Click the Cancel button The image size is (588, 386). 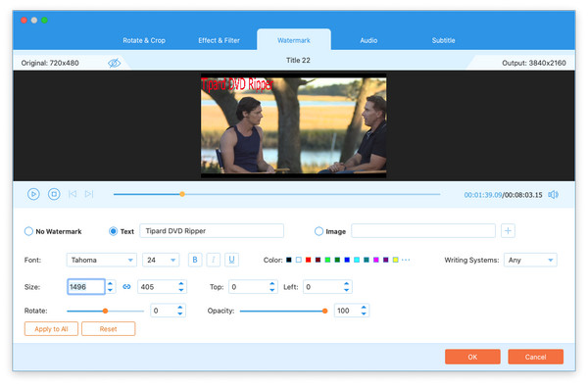coord(535,357)
